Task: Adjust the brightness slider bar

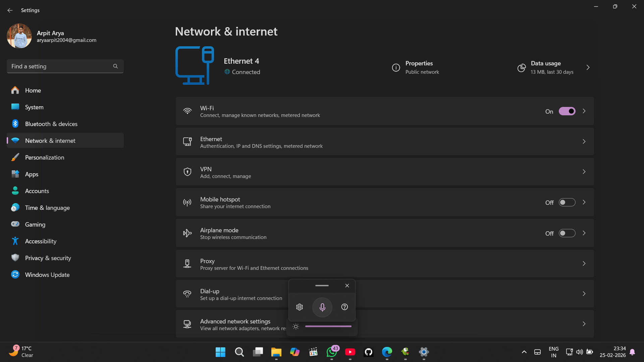Action: [328, 326]
